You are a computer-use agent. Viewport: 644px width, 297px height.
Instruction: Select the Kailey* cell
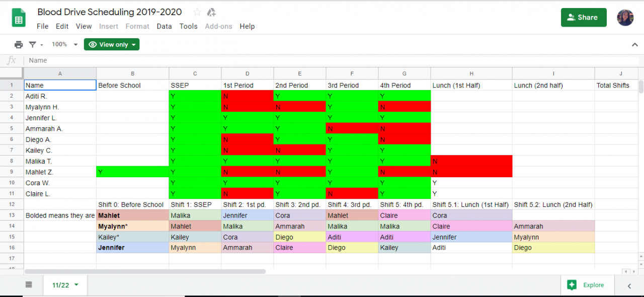132,237
